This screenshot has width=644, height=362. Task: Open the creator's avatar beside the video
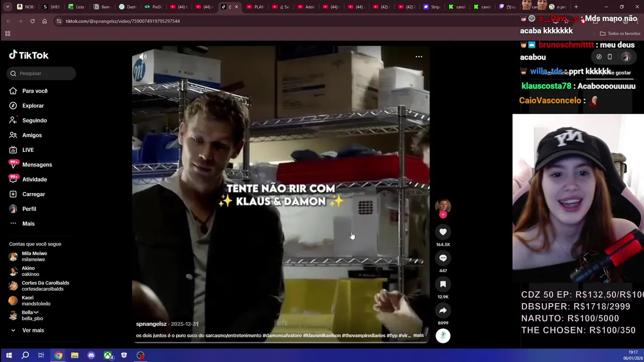(443, 205)
